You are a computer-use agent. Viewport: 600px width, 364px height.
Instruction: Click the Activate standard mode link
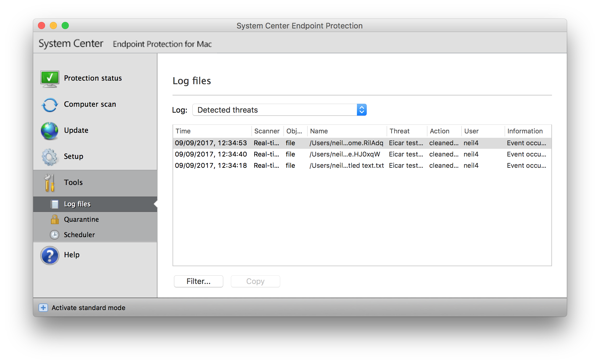click(88, 308)
